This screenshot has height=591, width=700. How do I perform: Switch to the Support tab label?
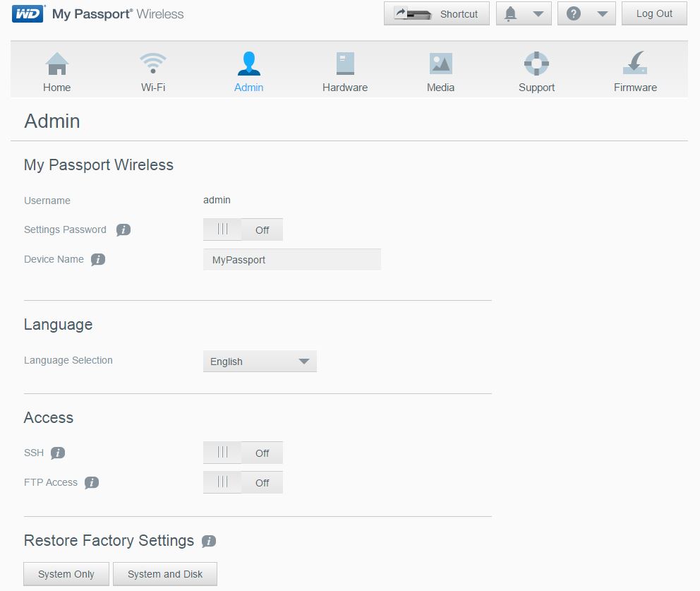536,88
